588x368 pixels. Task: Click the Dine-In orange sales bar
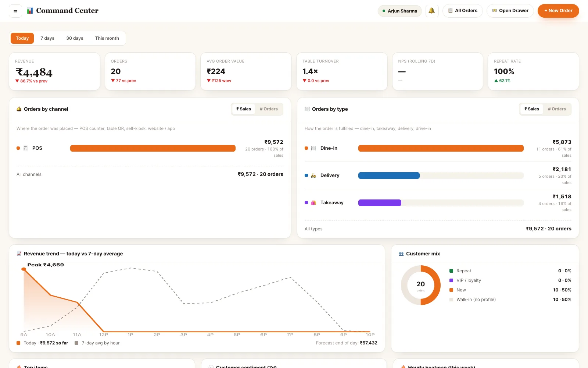tap(441, 148)
